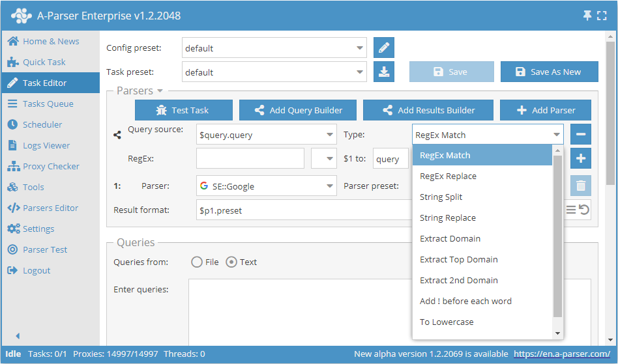Open Proxy Checker in the sidebar
Viewport: 618px width, 364px height.
tap(51, 166)
